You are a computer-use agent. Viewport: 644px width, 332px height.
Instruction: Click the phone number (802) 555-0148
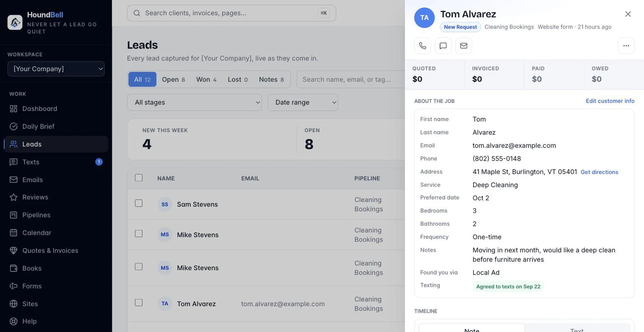[497, 158]
